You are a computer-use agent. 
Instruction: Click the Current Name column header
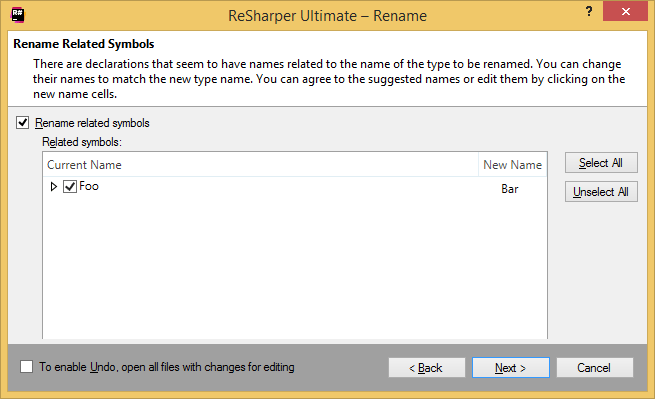pyautogui.click(x=261, y=165)
